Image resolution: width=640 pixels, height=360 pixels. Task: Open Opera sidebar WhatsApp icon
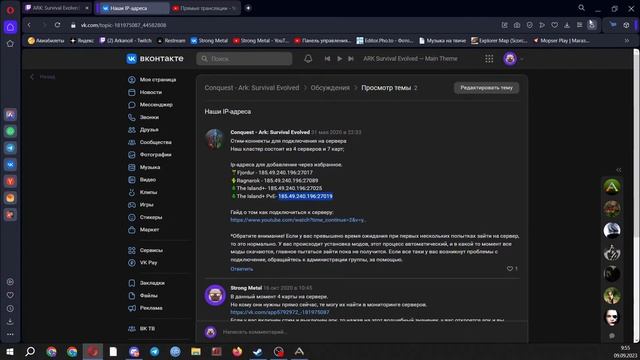coord(10,131)
